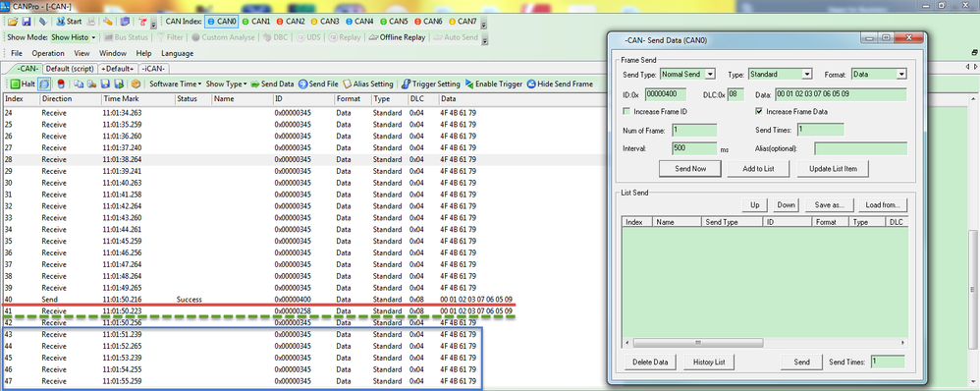Check the Increase Frame ID checkbox
The width and height of the screenshot is (980, 391).
627,111
